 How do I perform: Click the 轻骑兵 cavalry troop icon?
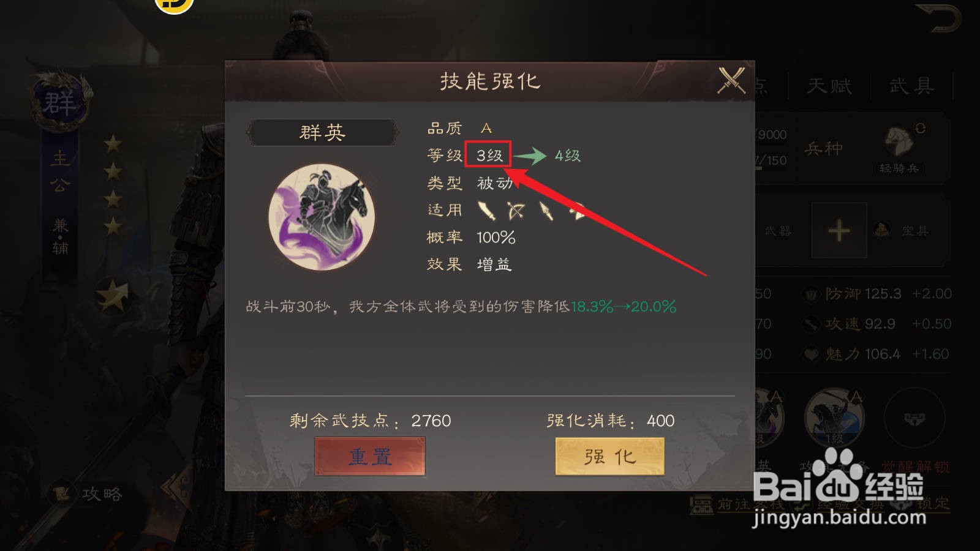[x=899, y=142]
